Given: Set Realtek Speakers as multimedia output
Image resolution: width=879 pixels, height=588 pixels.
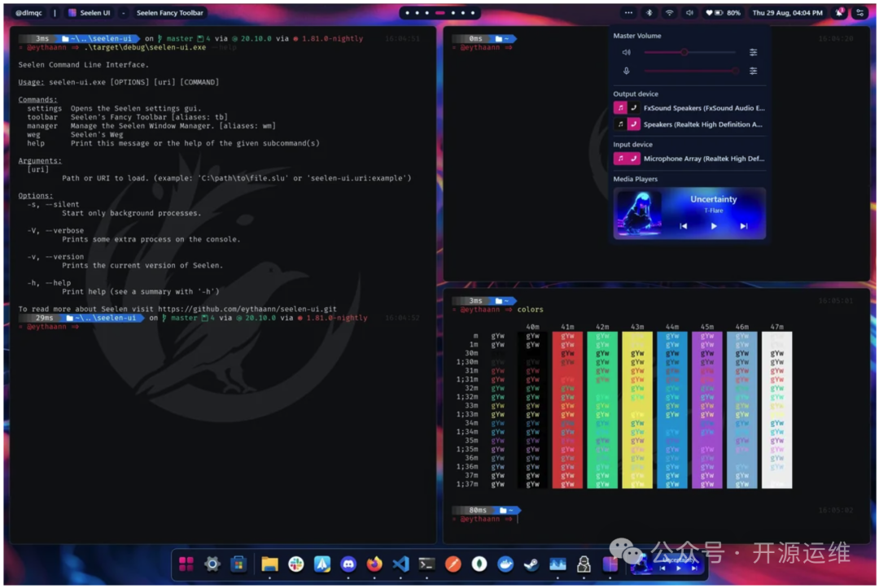Looking at the screenshot, I should (x=620, y=124).
